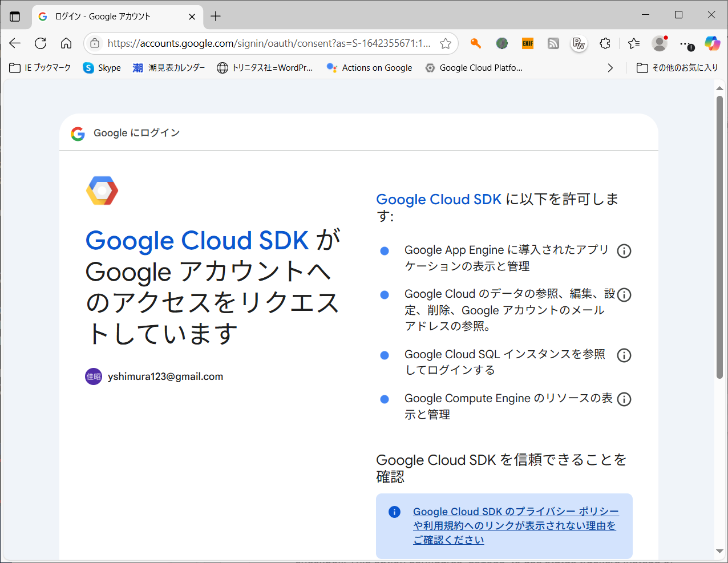This screenshot has height=563, width=728.
Task: Show info for App Engine permission
Action: [624, 251]
